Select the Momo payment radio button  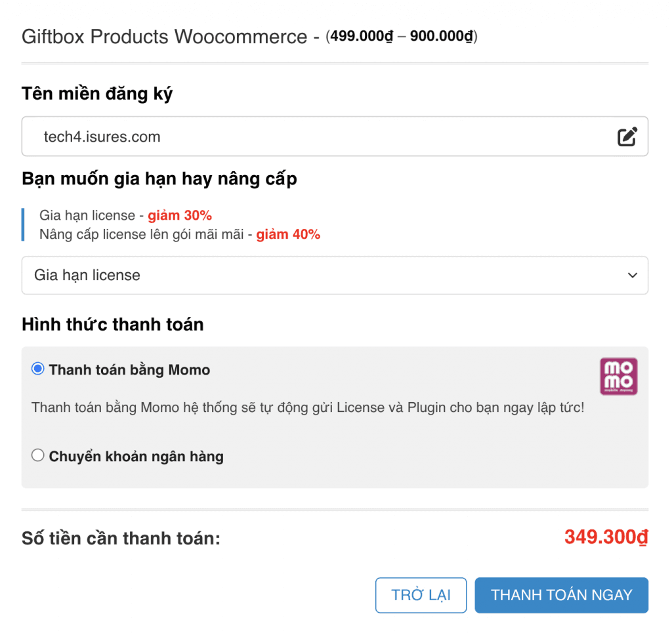coord(38,369)
